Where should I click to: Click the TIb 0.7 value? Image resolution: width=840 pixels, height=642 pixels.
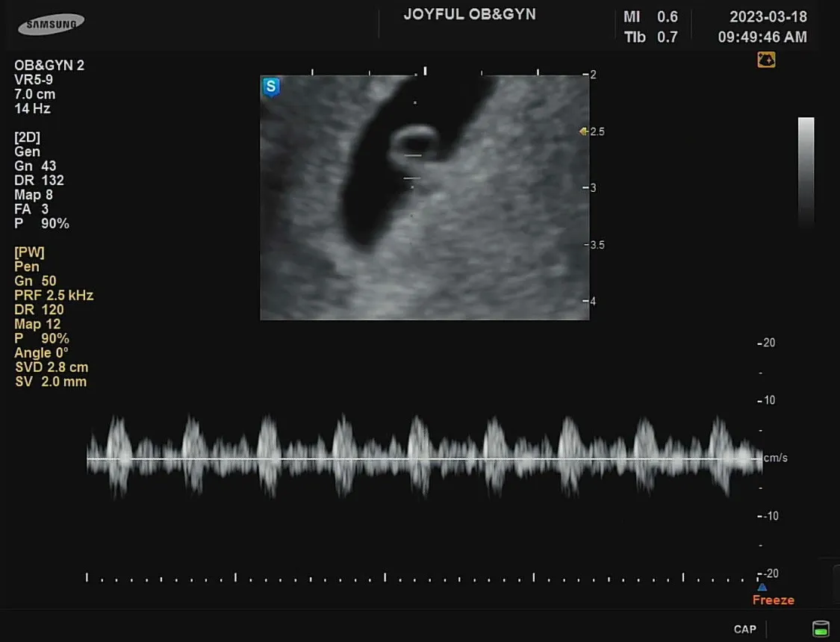pos(650,37)
